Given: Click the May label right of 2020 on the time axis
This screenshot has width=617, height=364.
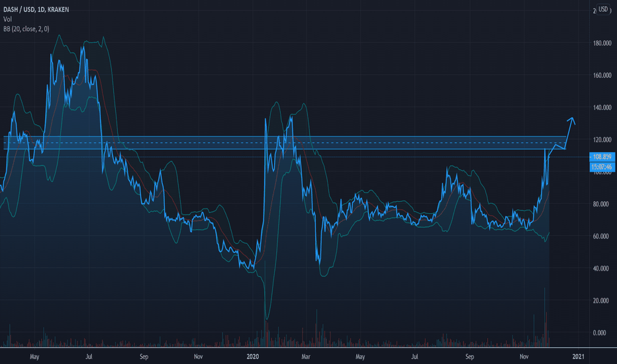Looking at the screenshot, I should 360,357.
